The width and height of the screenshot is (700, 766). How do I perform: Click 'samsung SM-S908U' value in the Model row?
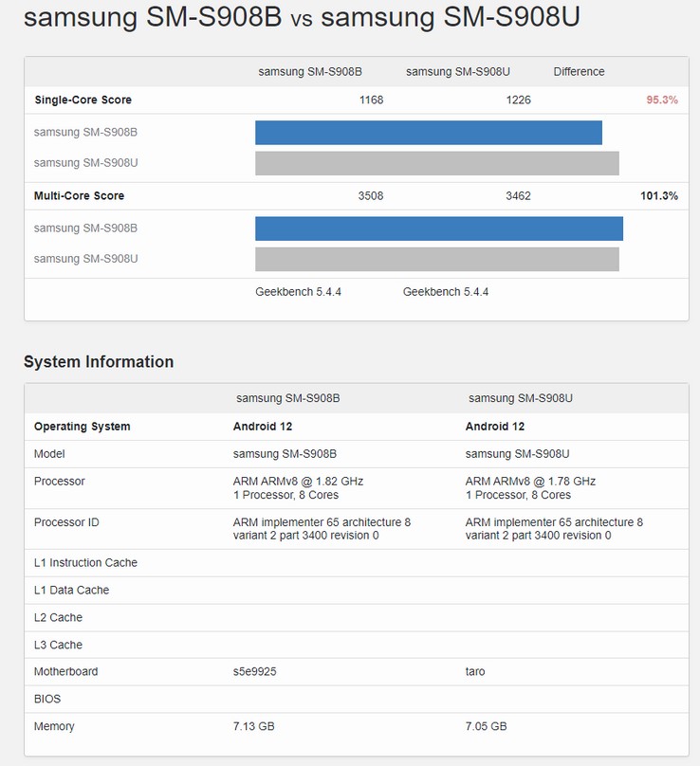pyautogui.click(x=517, y=454)
